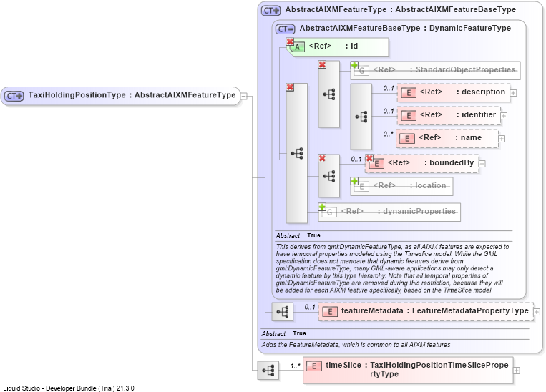Click the E icon of the description element
Viewport: 546px width, 392px height.
click(409, 92)
